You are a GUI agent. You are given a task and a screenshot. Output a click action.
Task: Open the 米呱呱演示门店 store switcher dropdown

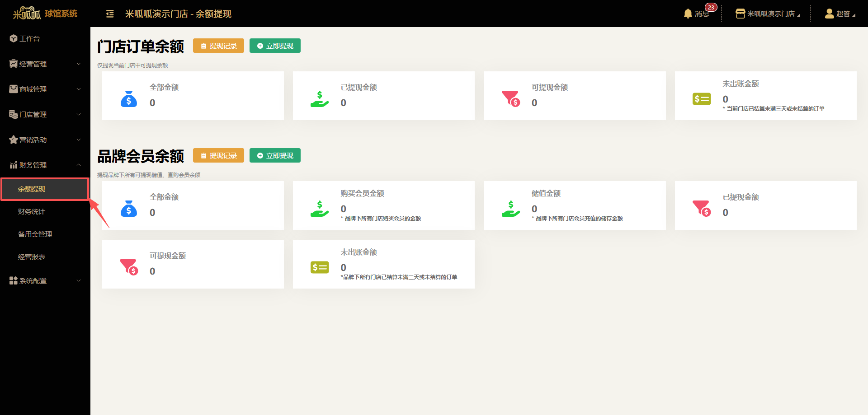click(768, 14)
